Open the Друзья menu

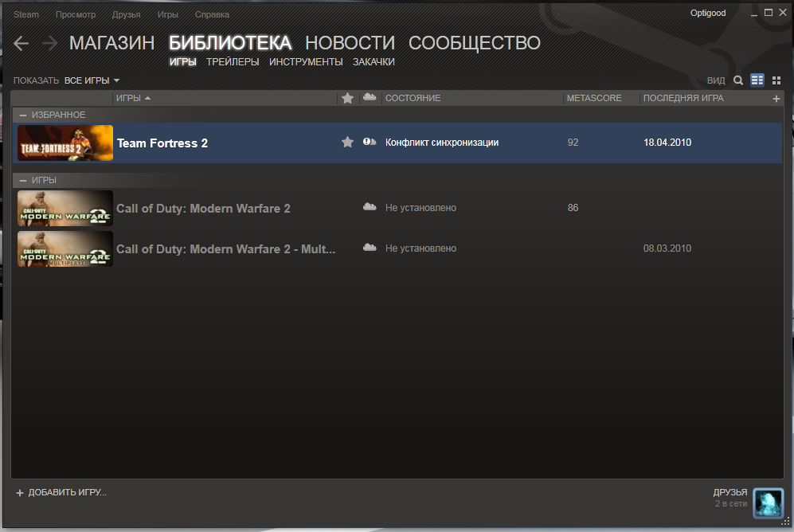click(126, 14)
